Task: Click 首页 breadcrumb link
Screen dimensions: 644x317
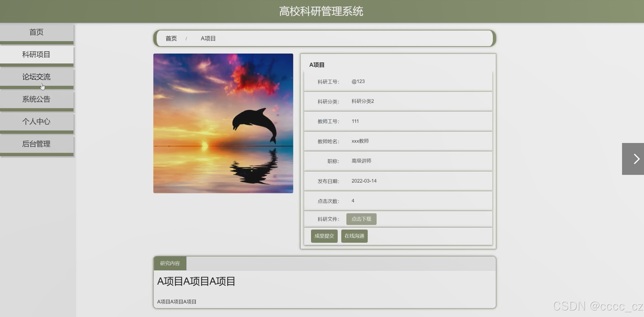Action: (x=171, y=38)
